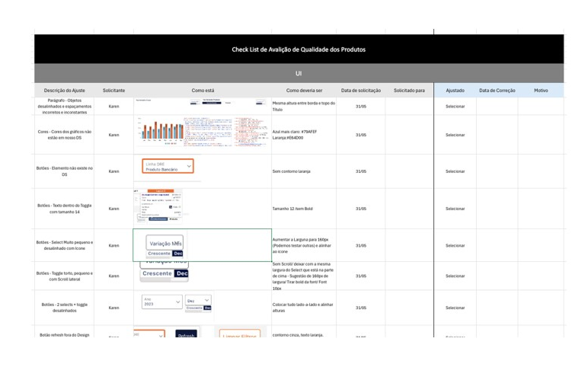Image resolution: width=588 pixels, height=383 pixels.
Task: Click the 'Ajustado' column header
Action: point(455,91)
